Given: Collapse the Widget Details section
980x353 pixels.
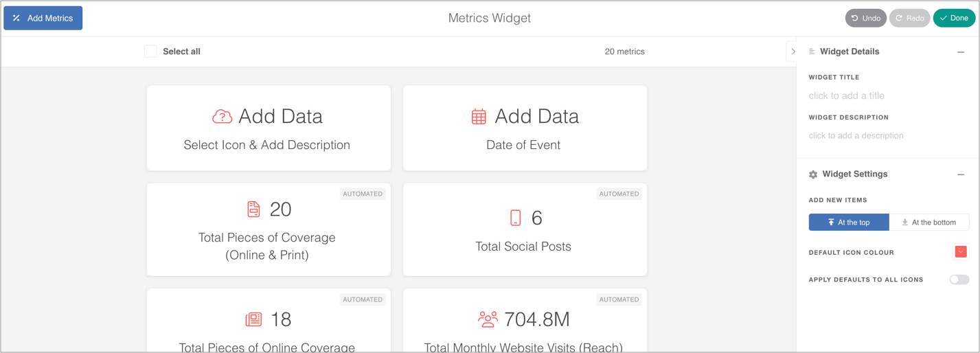Looking at the screenshot, I should click(x=961, y=52).
